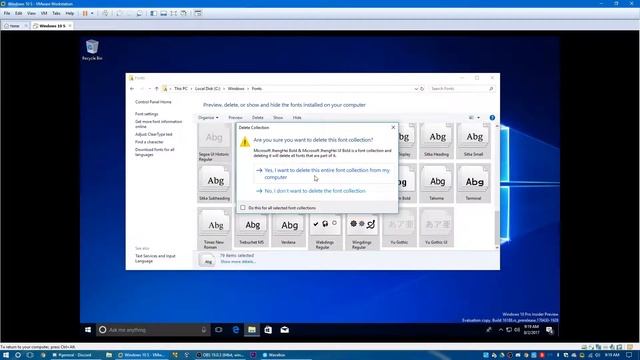Expand the VMware power options dropdown arrow
The width and height of the screenshot is (640, 360).
pos(92,13)
